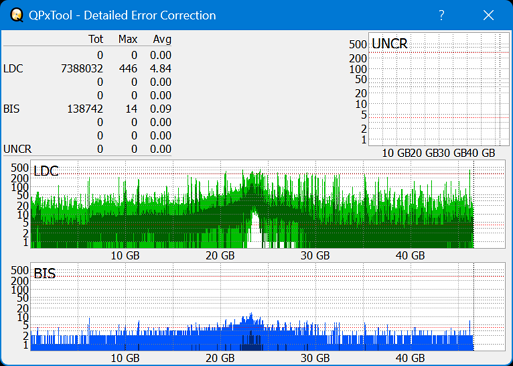Close the Detailed Error Correction window
The height and width of the screenshot is (366, 513).
click(x=489, y=15)
